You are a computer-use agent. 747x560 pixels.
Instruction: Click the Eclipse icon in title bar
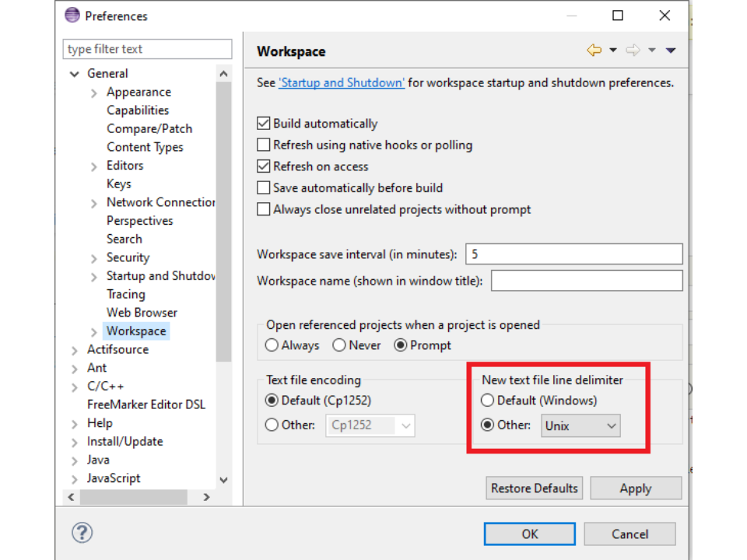72,16
